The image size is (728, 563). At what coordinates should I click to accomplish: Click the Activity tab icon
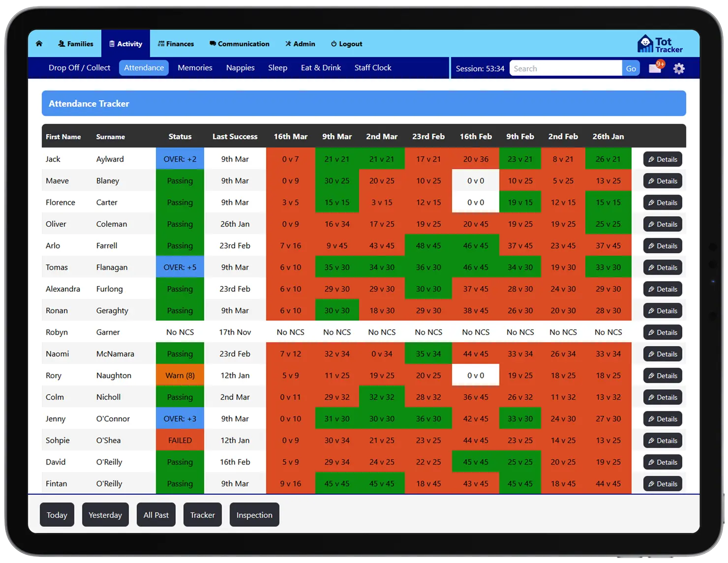click(x=112, y=43)
